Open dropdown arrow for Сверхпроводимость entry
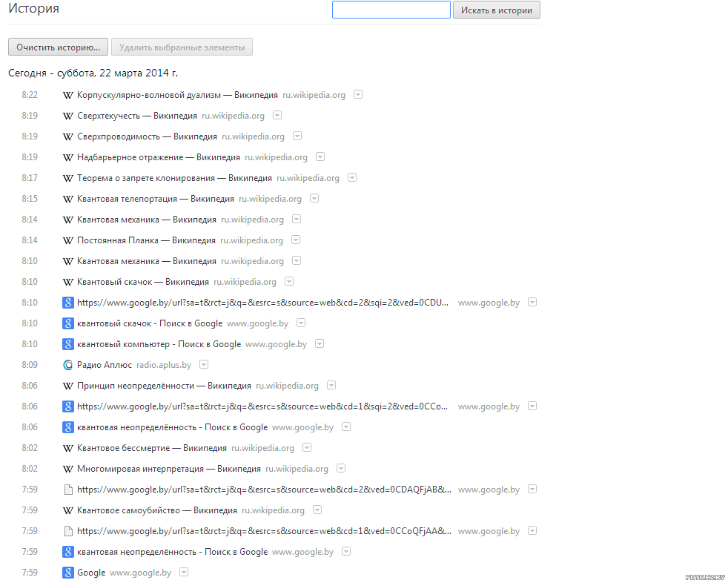 point(297,136)
